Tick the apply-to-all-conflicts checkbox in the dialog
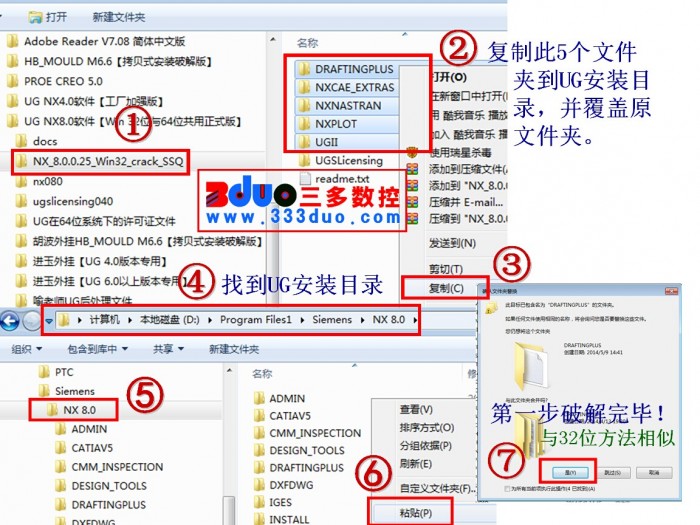The width and height of the screenshot is (700, 525). pos(507,489)
